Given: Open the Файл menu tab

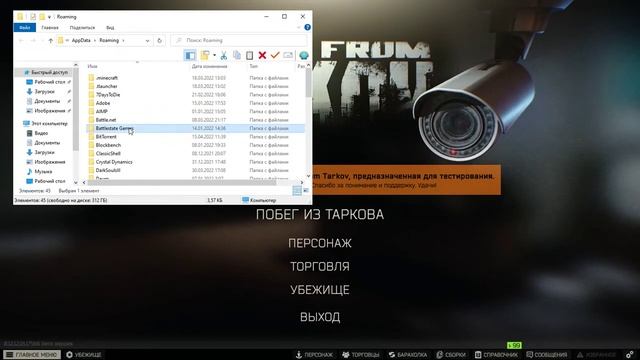Looking at the screenshot, I should (x=24, y=27).
